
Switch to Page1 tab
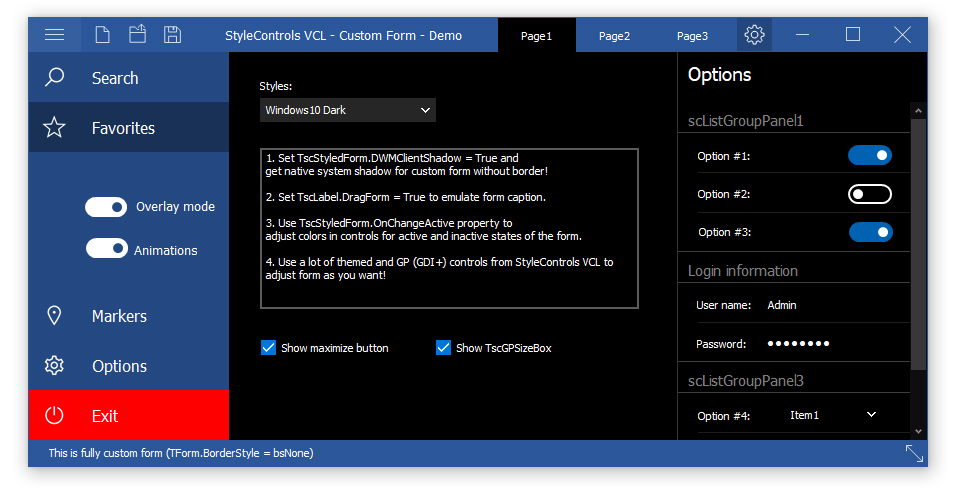tap(536, 35)
